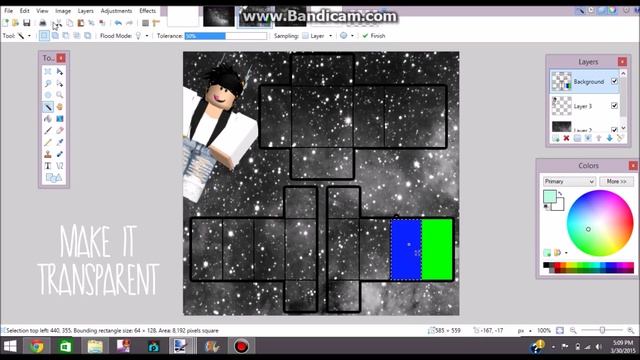Viewport: 640px width, 360px height.
Task: Expand the palette options arrow in Colors
Action: coord(567,253)
